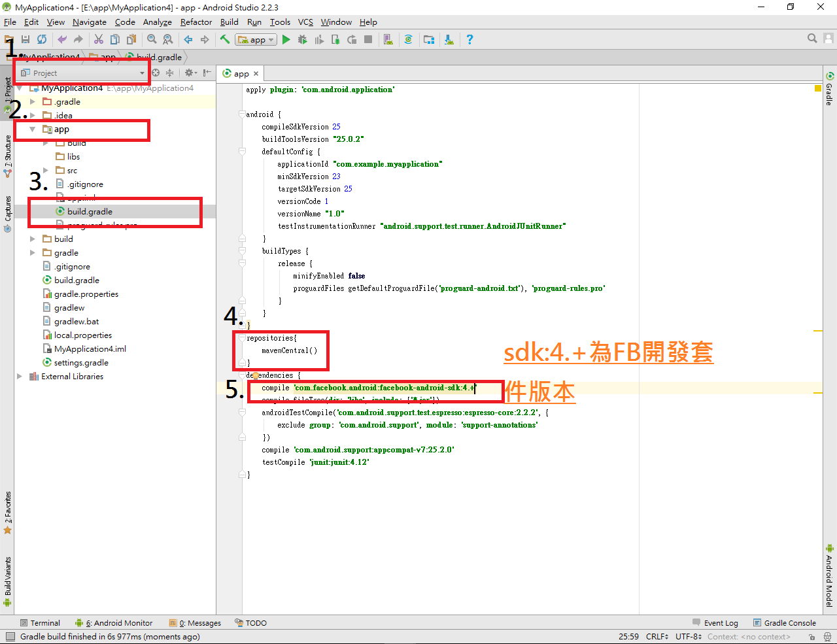Image resolution: width=837 pixels, height=644 pixels.
Task: Attach debugger to Android process icon
Action: 335,39
